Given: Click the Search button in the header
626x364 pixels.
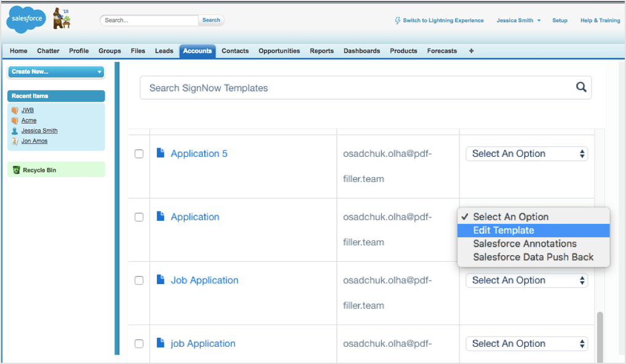Looking at the screenshot, I should 211,20.
